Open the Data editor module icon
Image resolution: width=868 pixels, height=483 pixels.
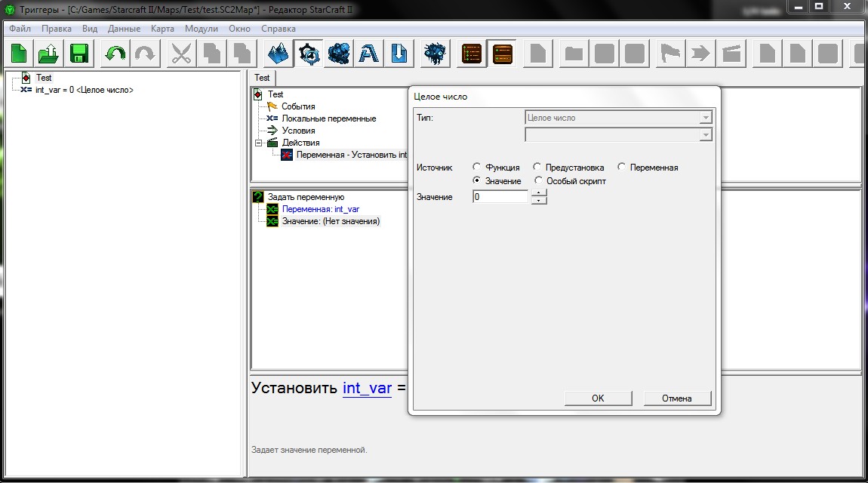339,54
